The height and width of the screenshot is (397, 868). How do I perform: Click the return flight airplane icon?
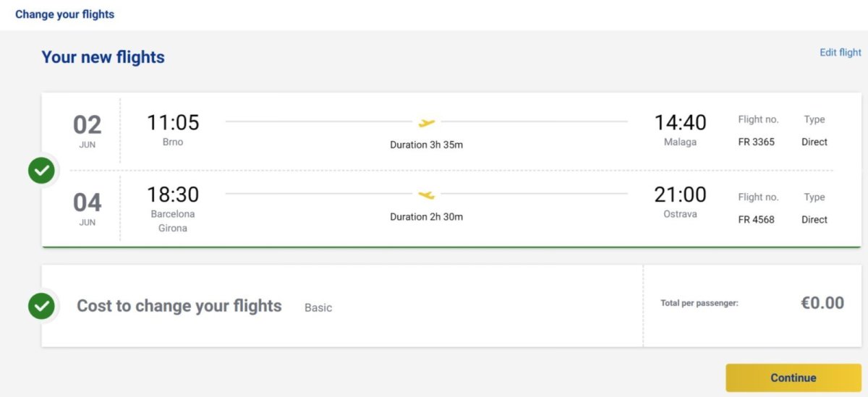pos(427,195)
